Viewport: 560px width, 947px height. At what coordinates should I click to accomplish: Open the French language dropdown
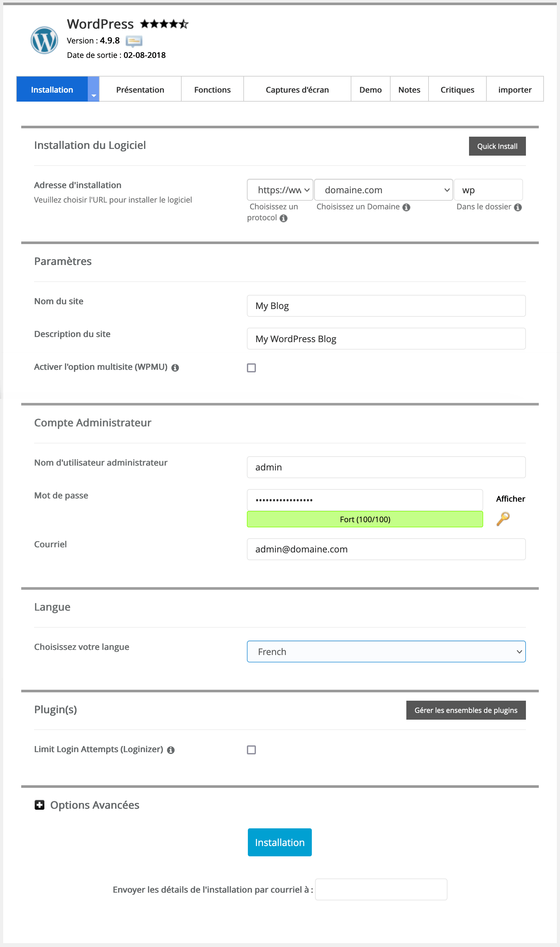pos(386,651)
